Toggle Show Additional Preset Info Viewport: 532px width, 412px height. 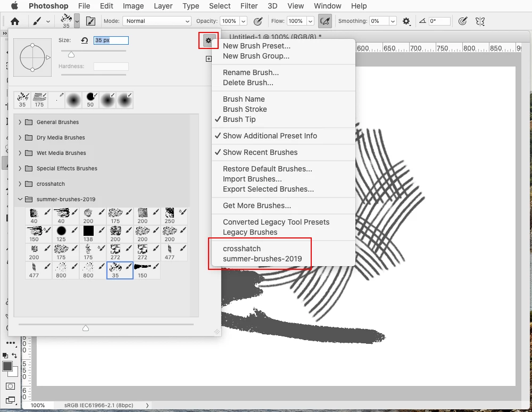270,136
